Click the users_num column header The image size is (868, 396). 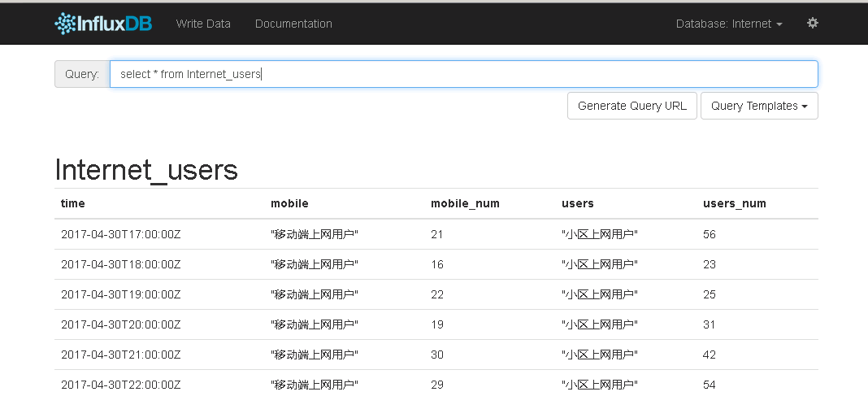click(734, 203)
